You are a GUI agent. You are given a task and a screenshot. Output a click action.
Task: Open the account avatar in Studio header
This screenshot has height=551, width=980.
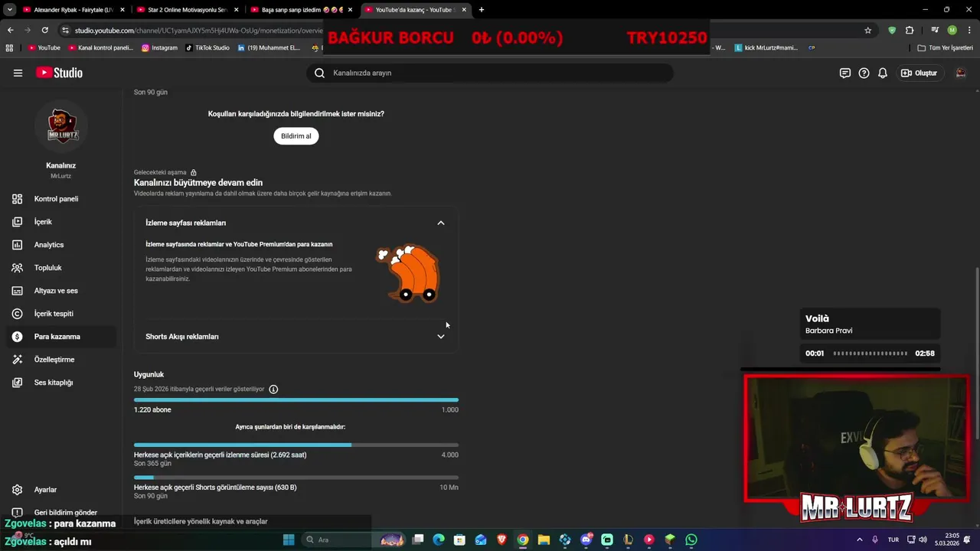[x=961, y=73]
